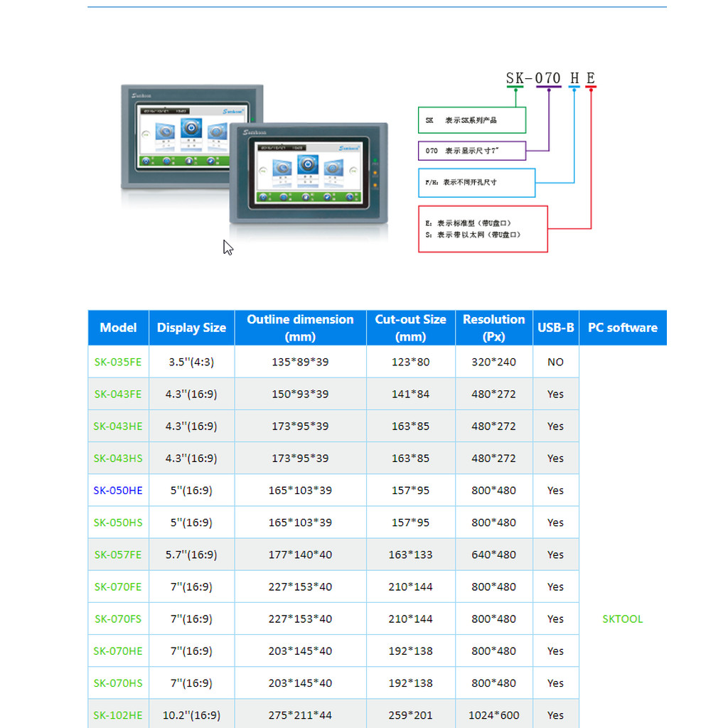Open the SK-070HE model link
Screen dimensions: 728x728
tap(118, 651)
